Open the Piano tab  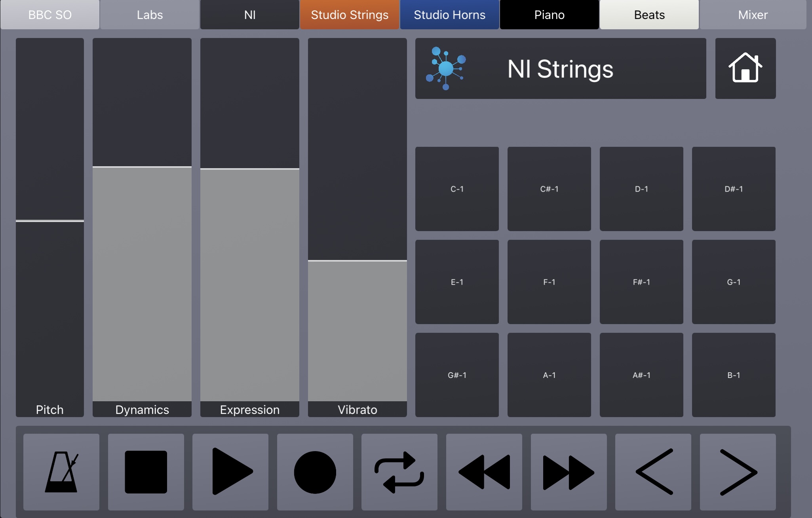(x=550, y=15)
